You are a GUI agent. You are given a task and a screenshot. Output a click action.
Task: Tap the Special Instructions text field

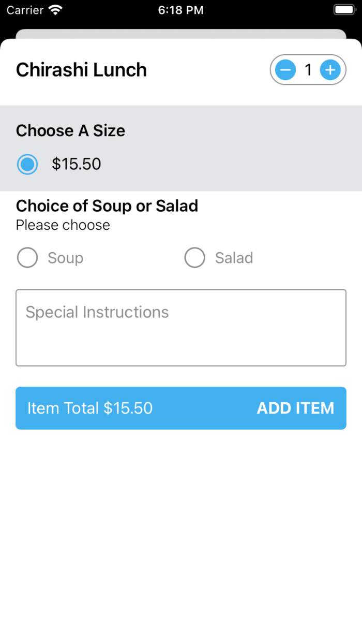coord(181,328)
